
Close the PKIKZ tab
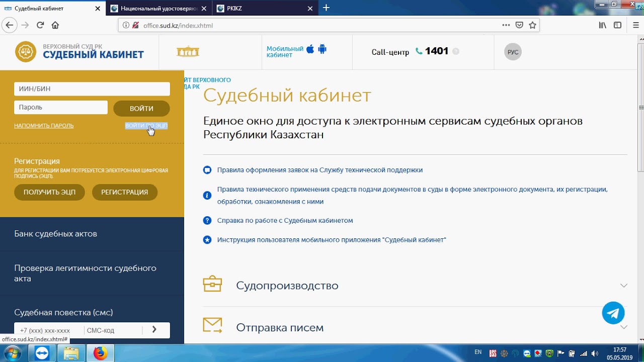point(311,9)
